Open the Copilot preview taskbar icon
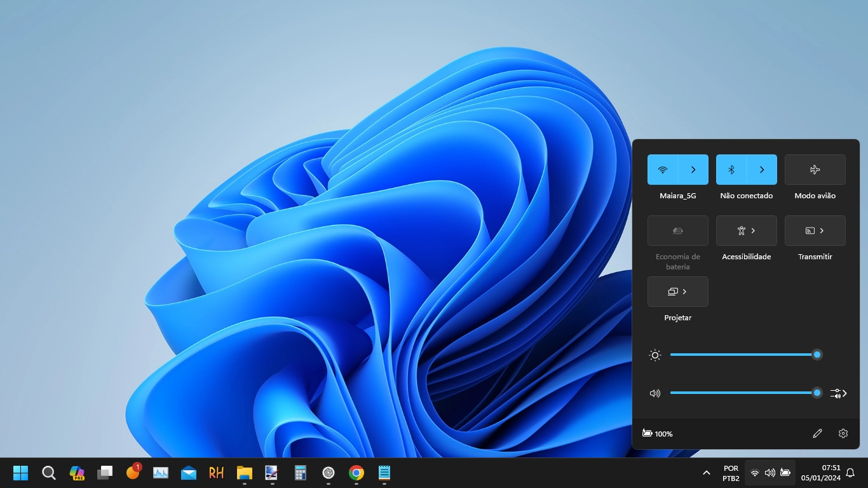The width and height of the screenshot is (868, 488). tap(77, 473)
